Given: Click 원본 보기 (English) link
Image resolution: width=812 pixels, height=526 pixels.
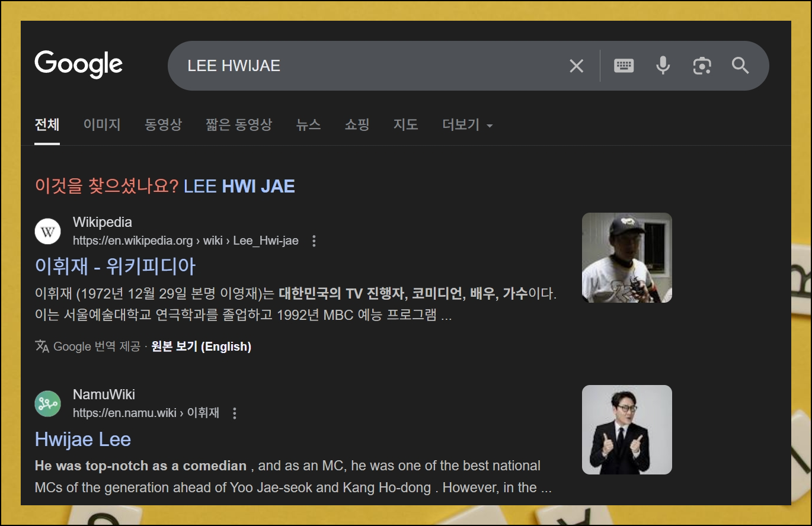Looking at the screenshot, I should (202, 347).
